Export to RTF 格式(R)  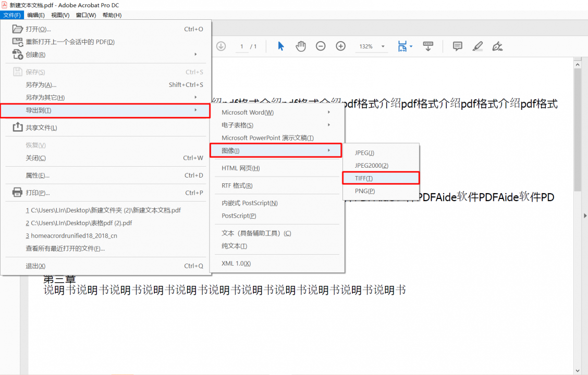pos(277,185)
